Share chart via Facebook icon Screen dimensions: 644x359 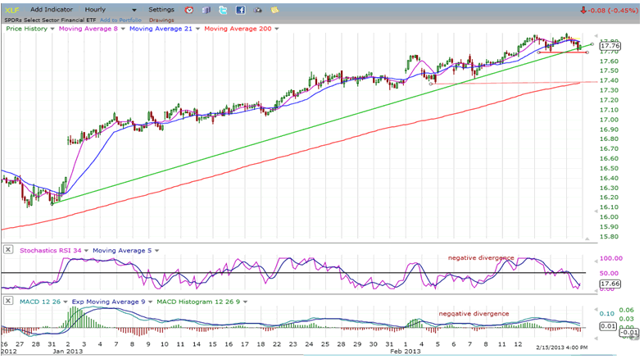pos(240,10)
